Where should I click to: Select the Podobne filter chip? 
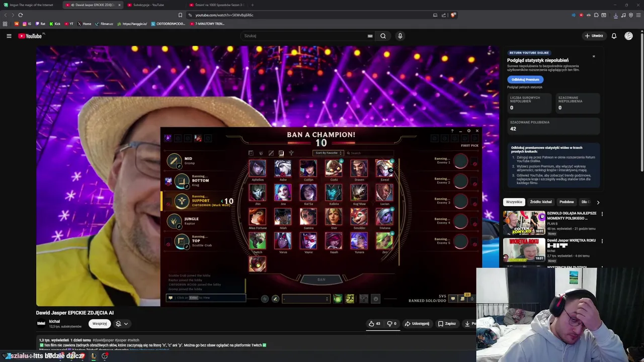(x=567, y=202)
